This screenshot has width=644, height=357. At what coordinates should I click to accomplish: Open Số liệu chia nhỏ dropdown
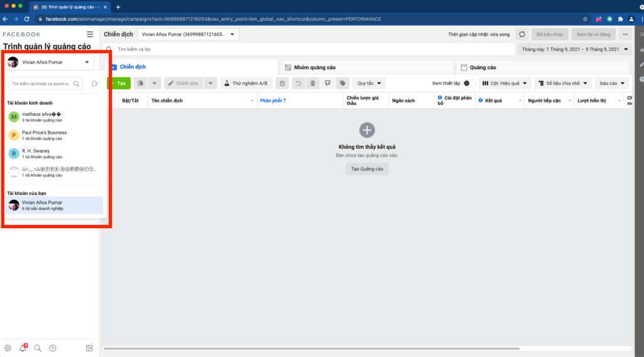click(563, 84)
